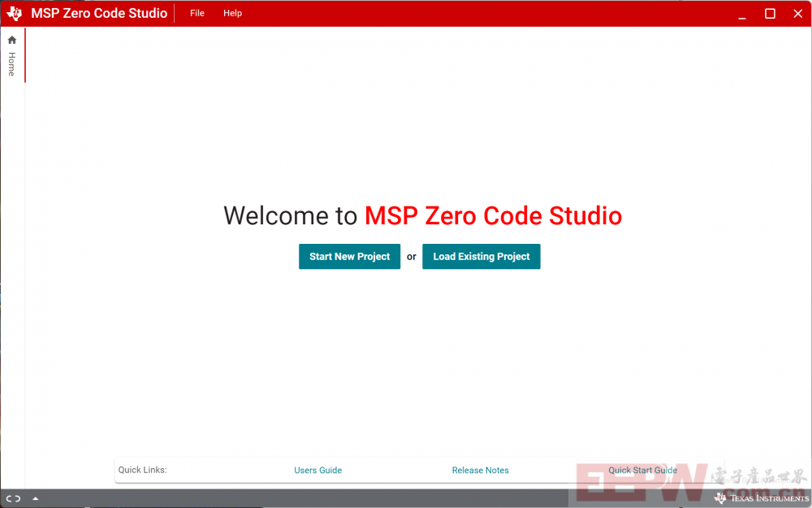Click the Load Existing Project button
Viewport: 812px width, 508px height.
pos(481,257)
